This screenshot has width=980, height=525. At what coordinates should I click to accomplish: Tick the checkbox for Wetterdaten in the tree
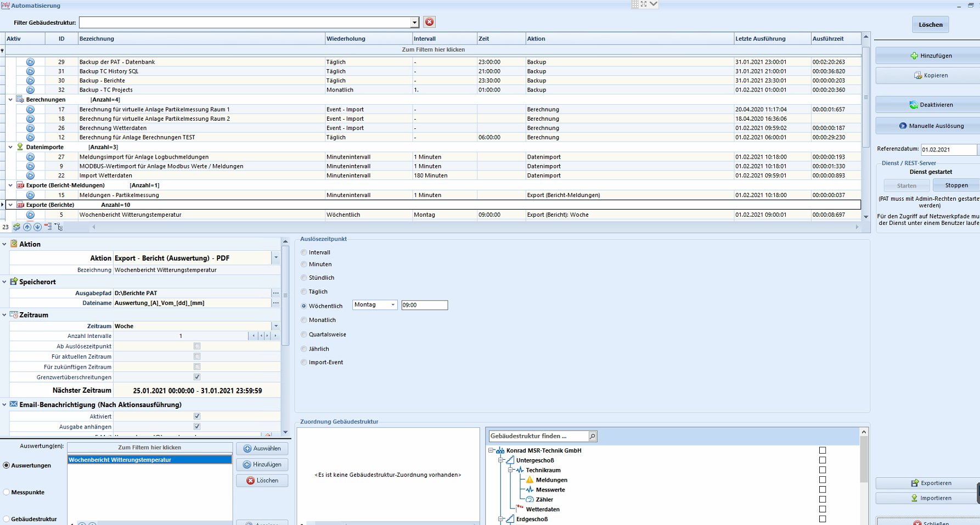[823, 509]
